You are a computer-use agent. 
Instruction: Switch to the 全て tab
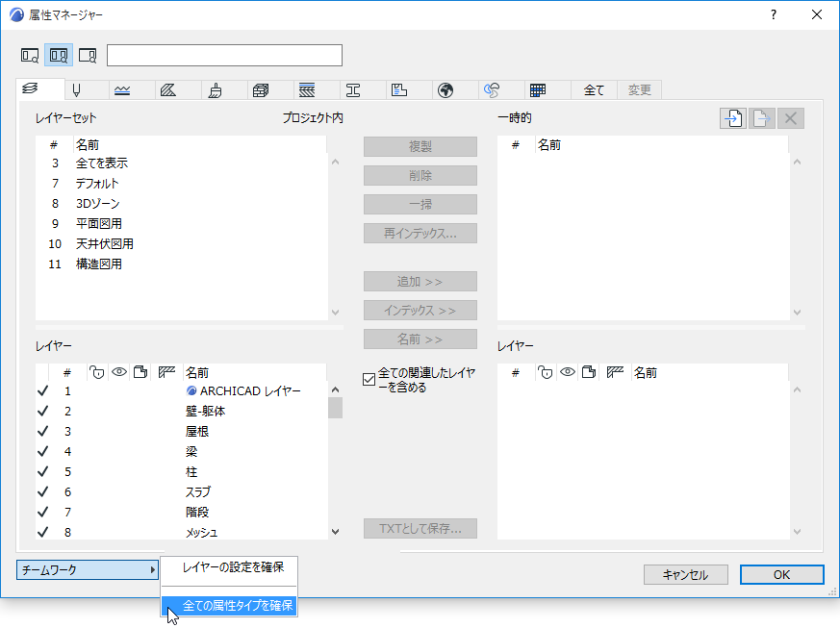click(594, 90)
